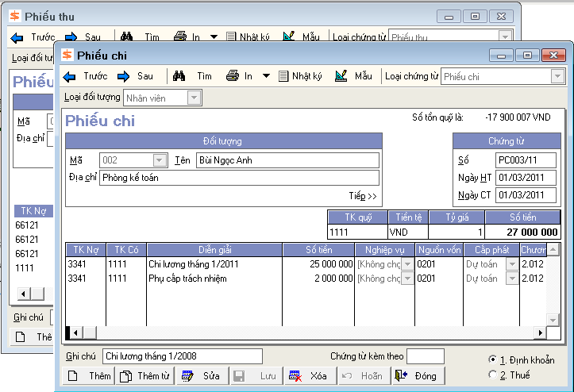Click the Ngày HT date field
The width and height of the screenshot is (574, 392).
point(526,178)
